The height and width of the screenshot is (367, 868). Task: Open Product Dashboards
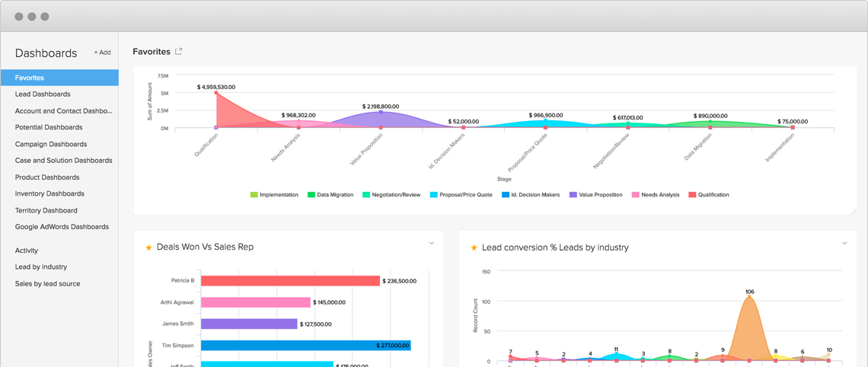(x=47, y=177)
